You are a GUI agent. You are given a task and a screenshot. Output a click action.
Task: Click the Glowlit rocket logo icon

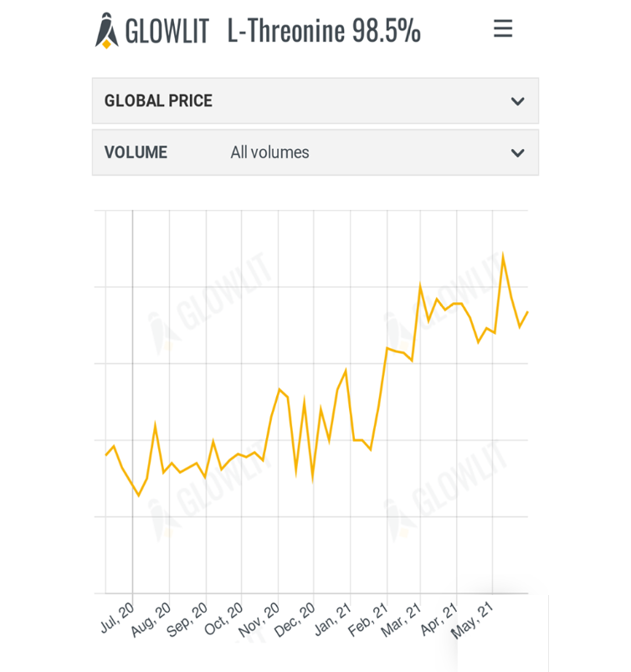(x=107, y=30)
